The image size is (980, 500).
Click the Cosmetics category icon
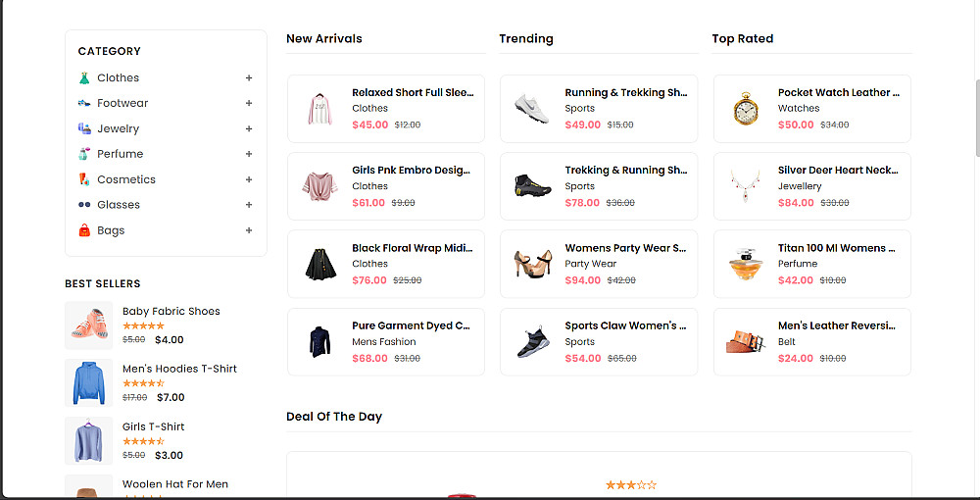pyautogui.click(x=84, y=179)
